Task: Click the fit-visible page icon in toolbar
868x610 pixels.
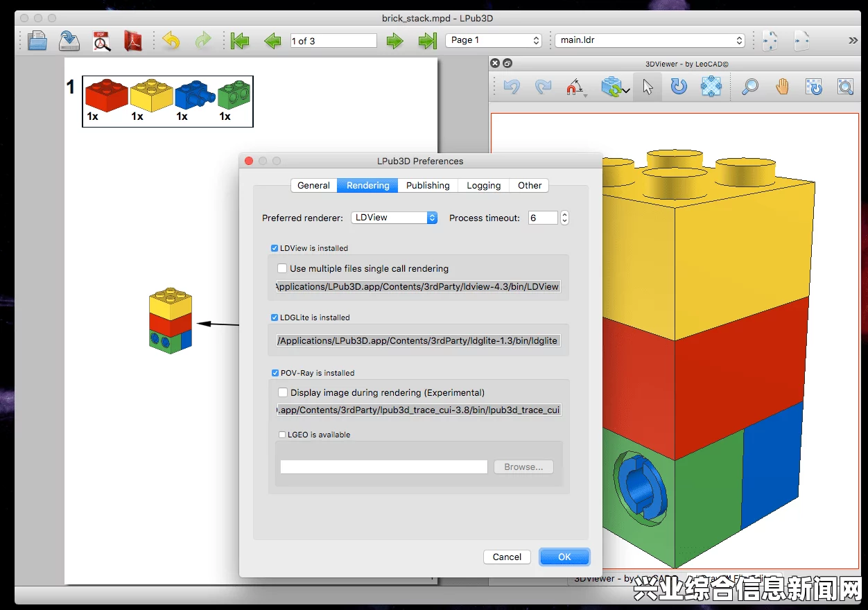Action: click(801, 41)
